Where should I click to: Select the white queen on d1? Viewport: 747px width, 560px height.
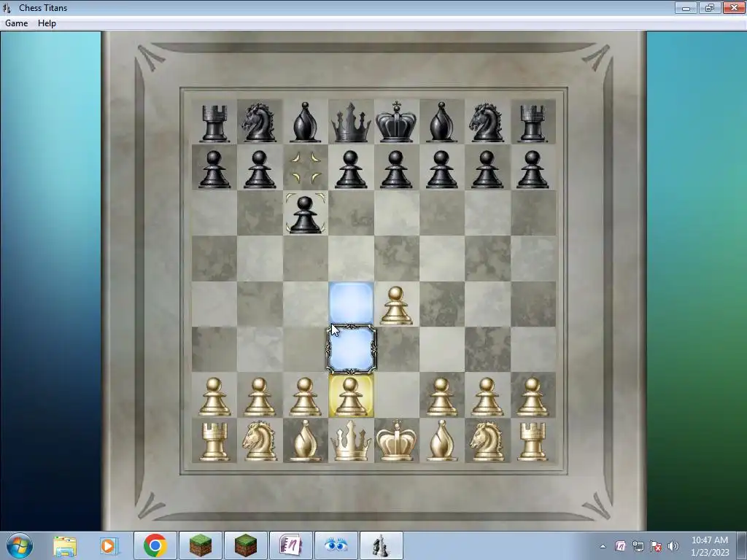[x=351, y=441]
